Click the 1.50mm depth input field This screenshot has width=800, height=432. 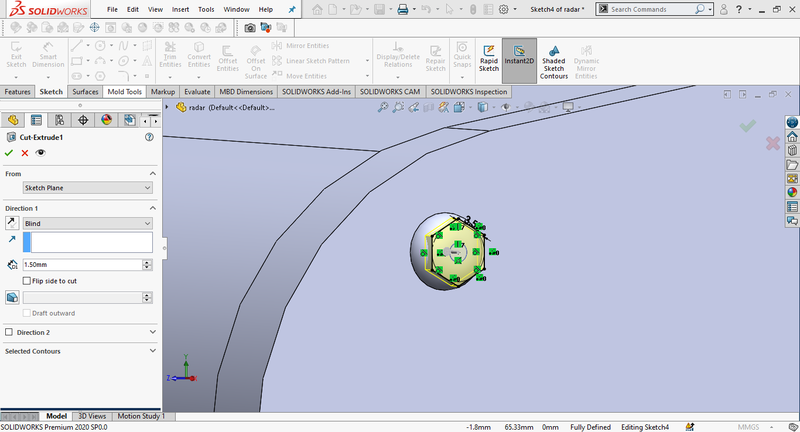pos(81,265)
